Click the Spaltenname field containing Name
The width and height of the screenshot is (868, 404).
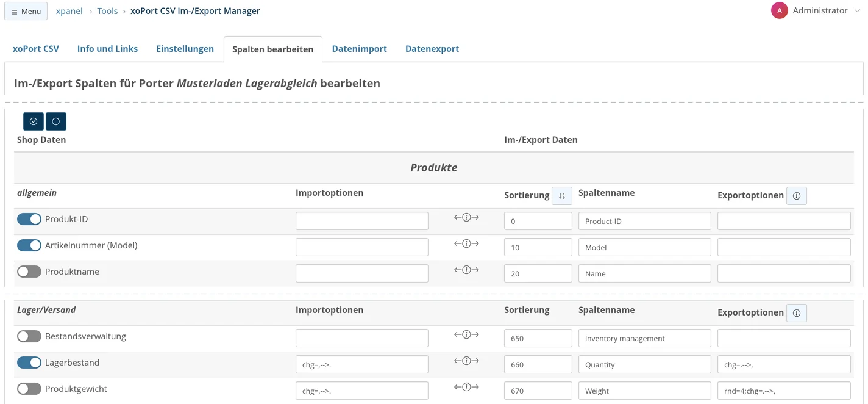pos(645,273)
